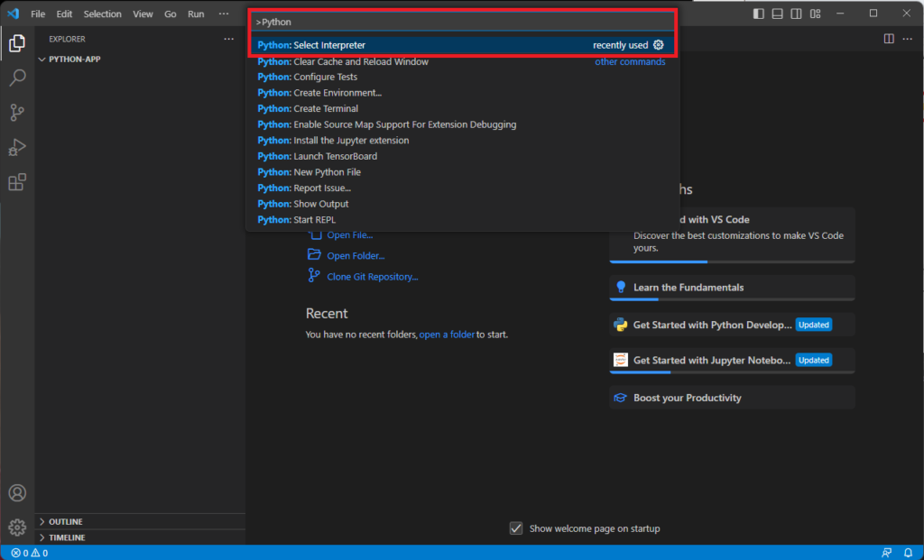Viewport: 924px width, 560px height.
Task: Click the lightbulb on Learn the Fundamentals
Action: point(621,287)
